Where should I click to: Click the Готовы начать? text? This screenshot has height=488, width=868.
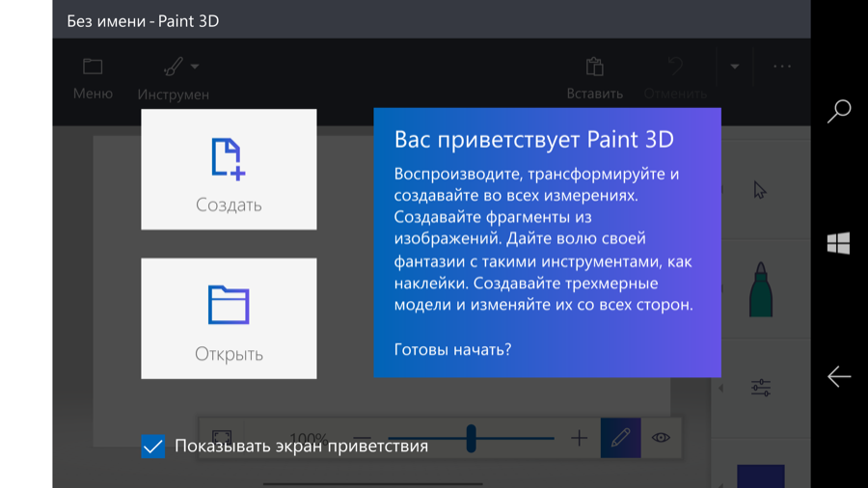(453, 349)
